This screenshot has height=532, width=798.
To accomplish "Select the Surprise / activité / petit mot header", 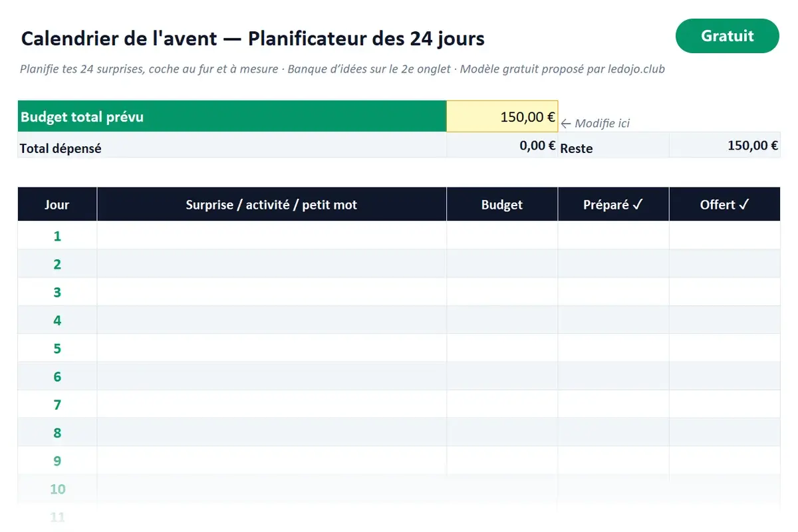I will click(271, 204).
